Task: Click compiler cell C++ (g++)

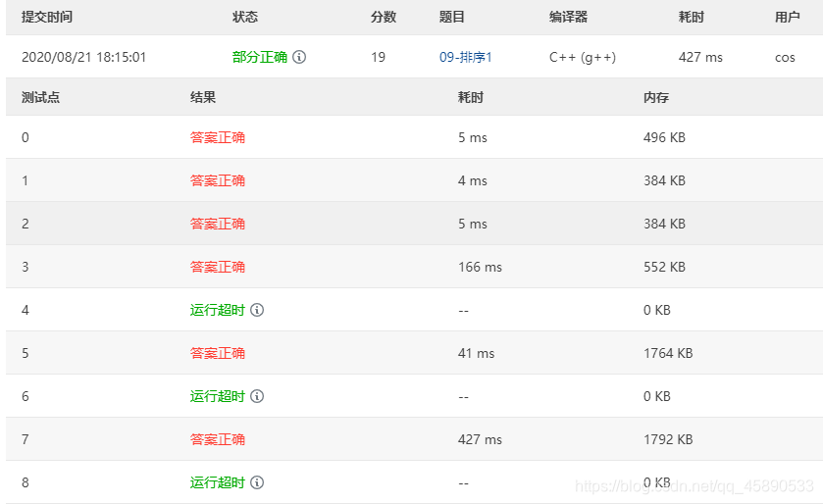Action: pos(583,57)
